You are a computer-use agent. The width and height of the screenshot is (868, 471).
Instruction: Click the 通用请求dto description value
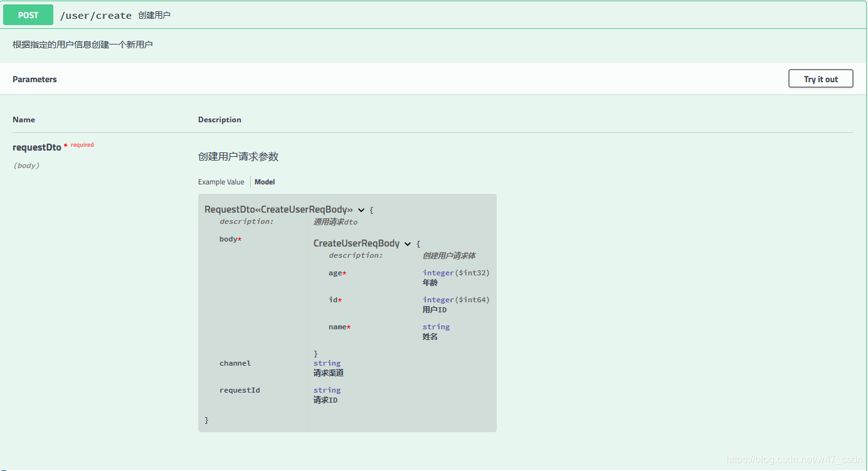pos(336,222)
